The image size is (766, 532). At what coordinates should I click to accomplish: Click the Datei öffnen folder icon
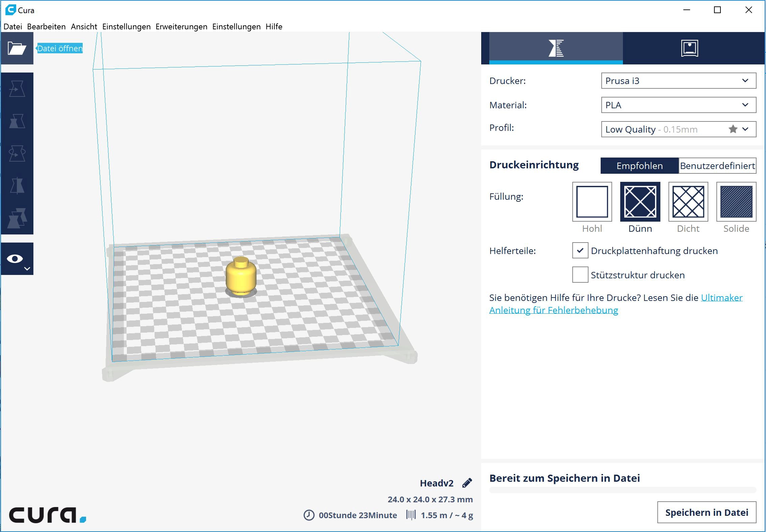click(x=17, y=48)
